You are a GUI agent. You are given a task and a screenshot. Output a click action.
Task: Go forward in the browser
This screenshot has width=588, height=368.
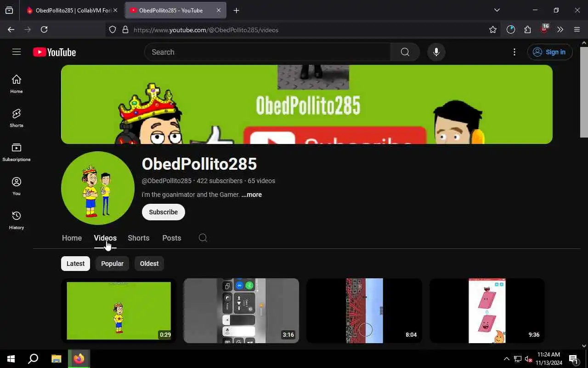(28, 29)
